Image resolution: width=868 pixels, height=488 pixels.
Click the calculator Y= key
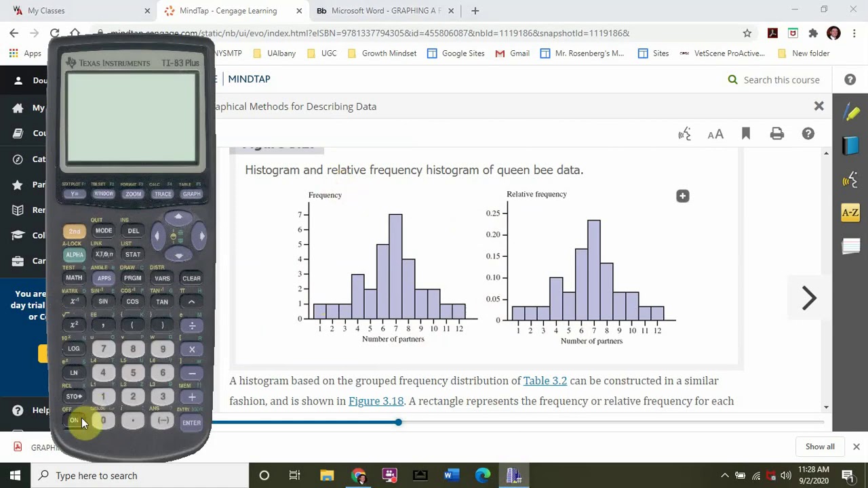75,194
